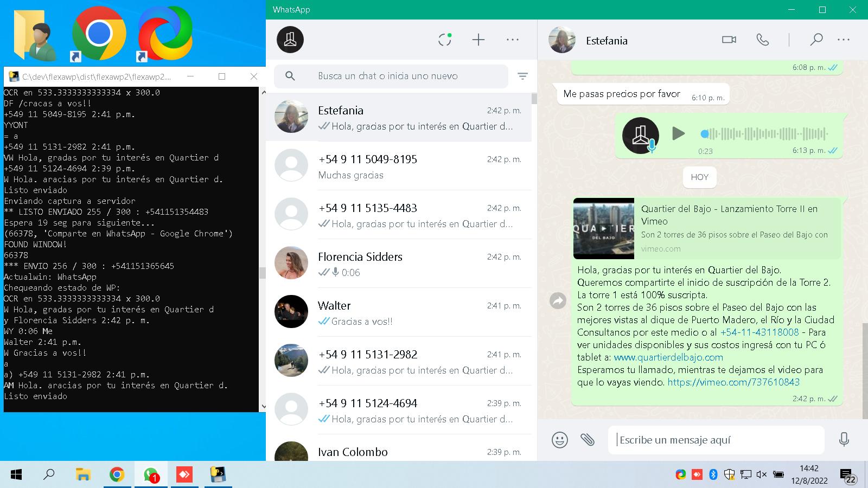868x488 pixels.
Task: Click the HOY date separator chip
Action: (700, 177)
